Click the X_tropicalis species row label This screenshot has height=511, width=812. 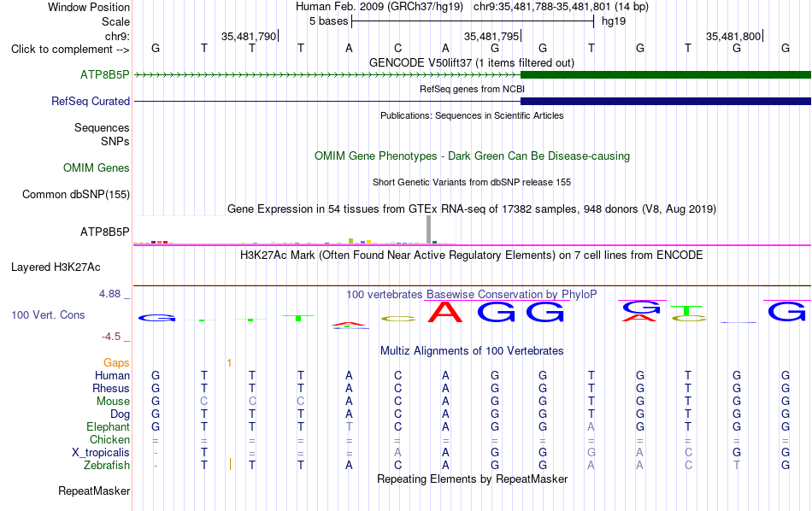click(x=101, y=453)
